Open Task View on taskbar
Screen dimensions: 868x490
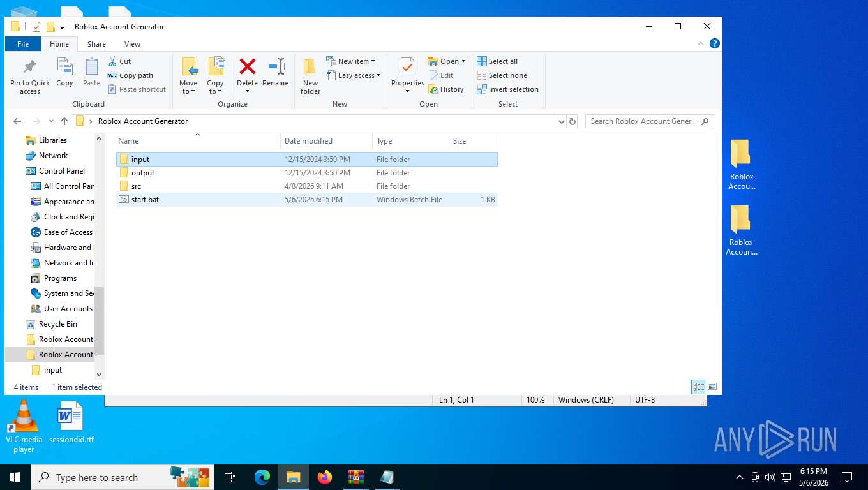(x=230, y=477)
